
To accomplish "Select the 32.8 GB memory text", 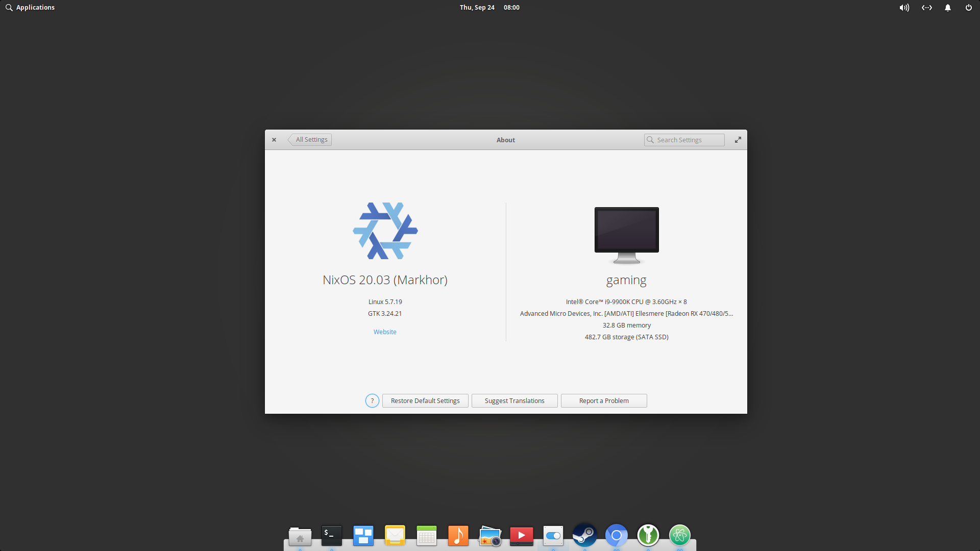I will point(627,325).
